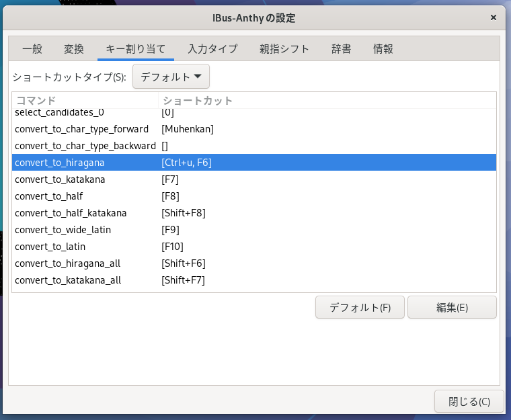Click the [Shift+F8] shortcut cell

point(184,213)
